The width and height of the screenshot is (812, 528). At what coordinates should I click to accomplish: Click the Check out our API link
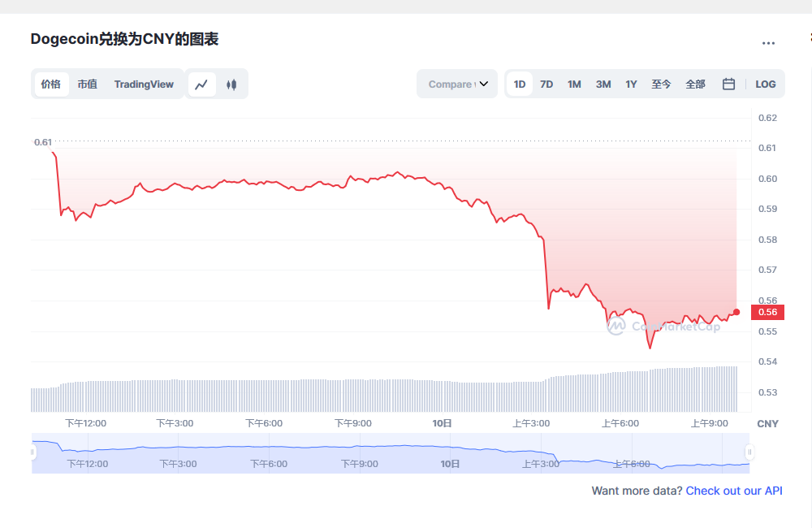(x=734, y=491)
